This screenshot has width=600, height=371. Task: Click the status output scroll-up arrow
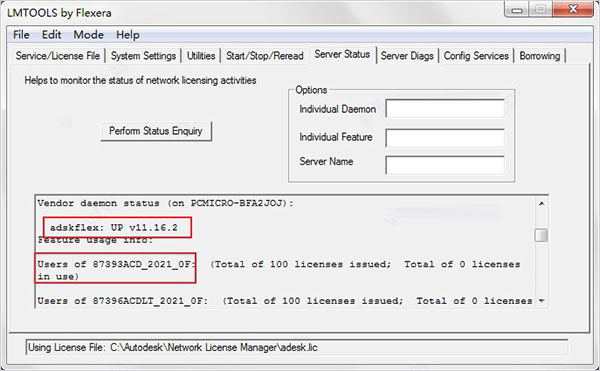541,203
